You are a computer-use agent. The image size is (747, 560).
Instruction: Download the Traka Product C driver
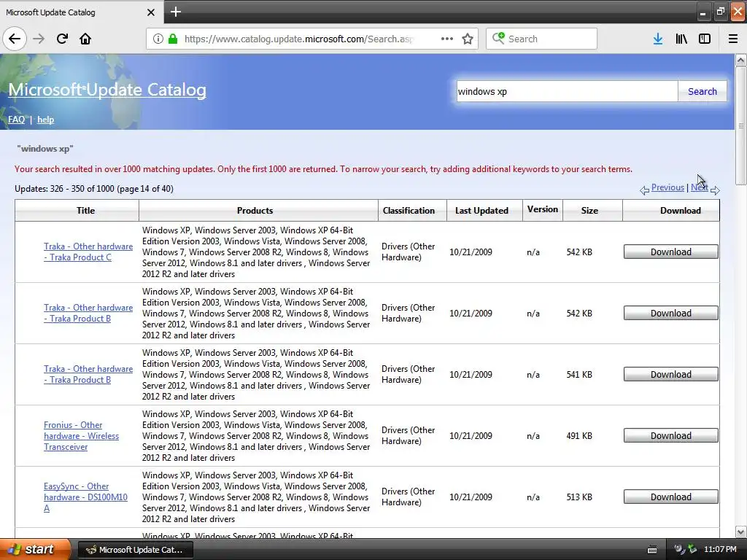tap(671, 252)
